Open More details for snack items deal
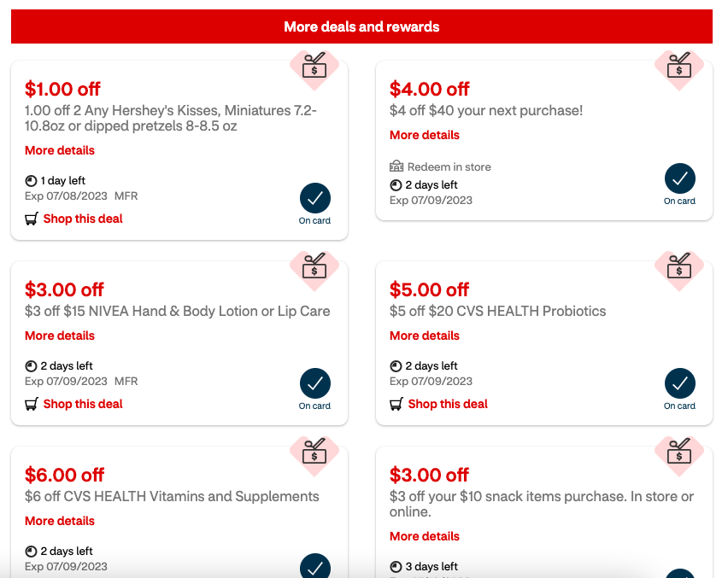 (x=425, y=536)
